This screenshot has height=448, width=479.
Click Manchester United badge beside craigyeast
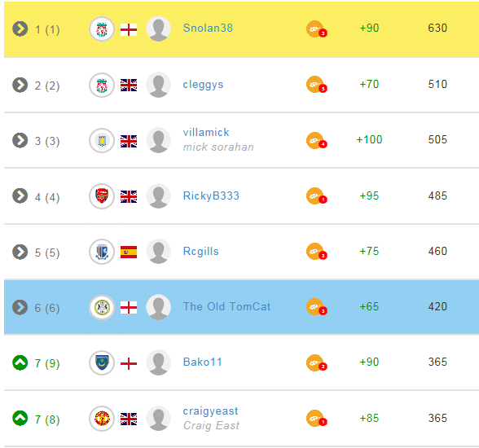(102, 419)
